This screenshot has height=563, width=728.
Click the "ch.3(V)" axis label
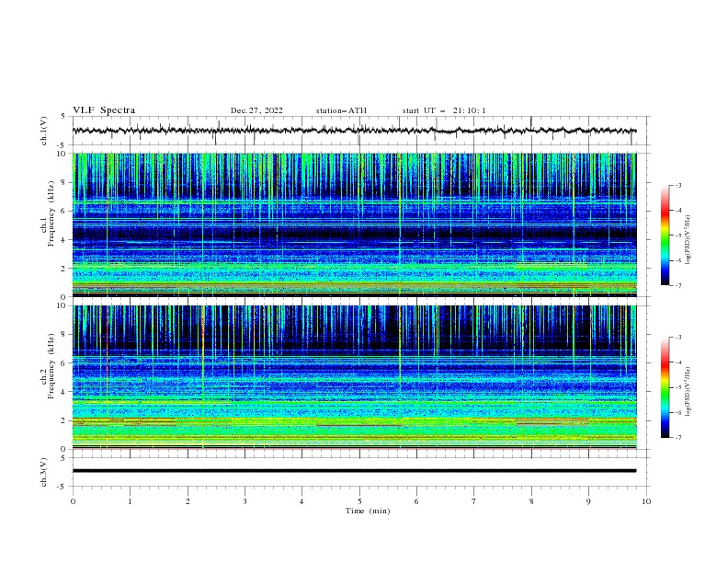(44, 473)
